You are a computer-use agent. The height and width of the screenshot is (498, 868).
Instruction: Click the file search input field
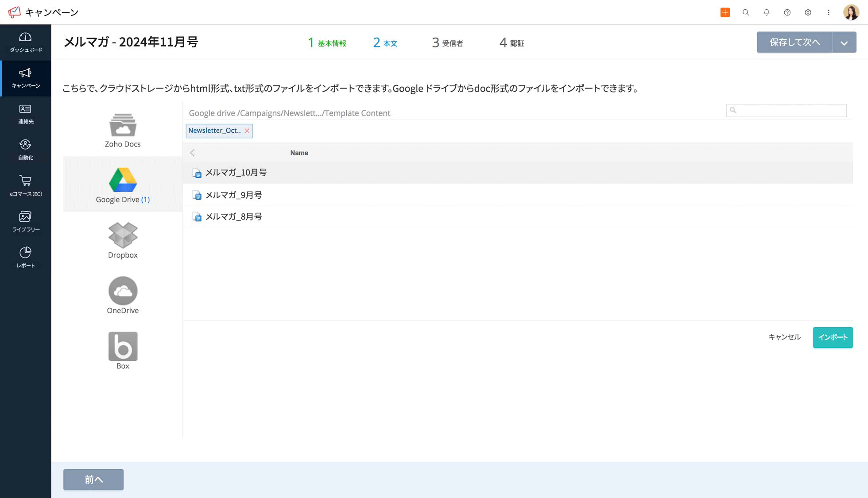coord(790,110)
